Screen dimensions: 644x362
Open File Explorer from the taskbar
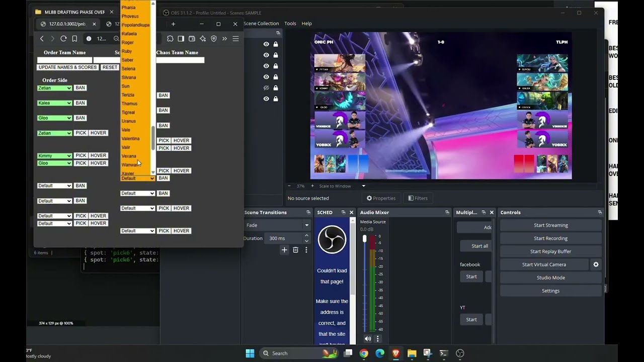(x=412, y=353)
